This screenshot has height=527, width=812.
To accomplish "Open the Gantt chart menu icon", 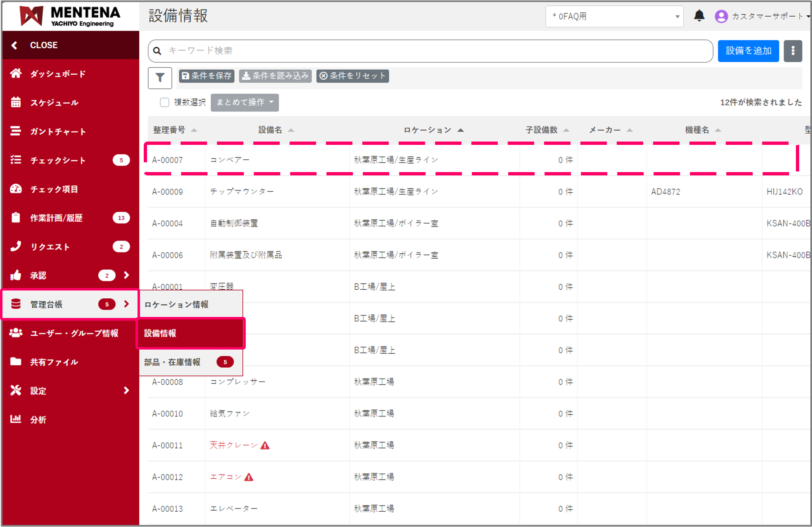I will point(16,131).
